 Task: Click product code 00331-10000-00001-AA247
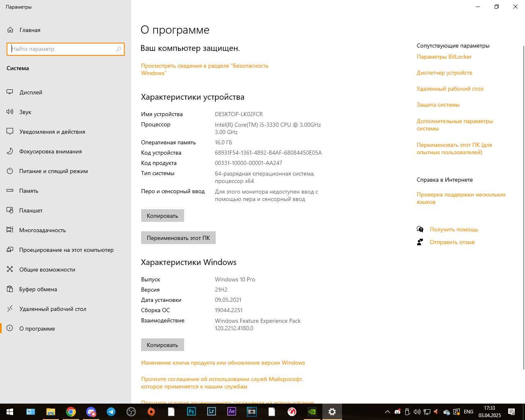249,163
